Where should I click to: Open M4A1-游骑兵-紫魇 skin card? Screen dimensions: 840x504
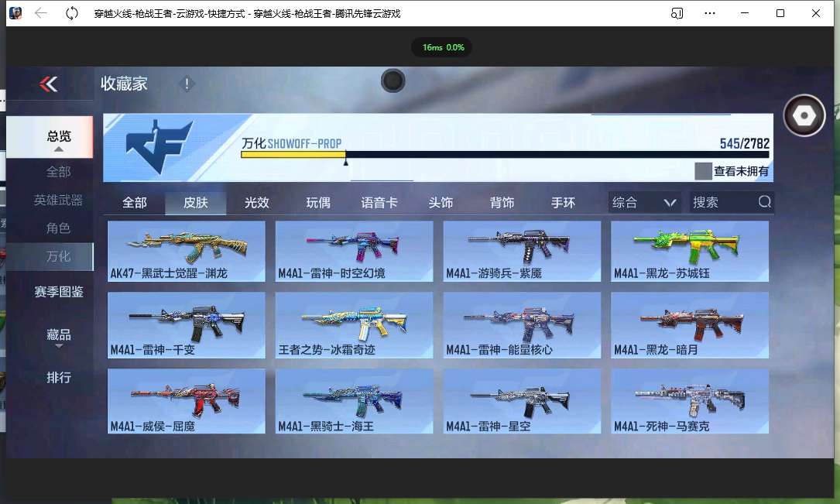[522, 251]
